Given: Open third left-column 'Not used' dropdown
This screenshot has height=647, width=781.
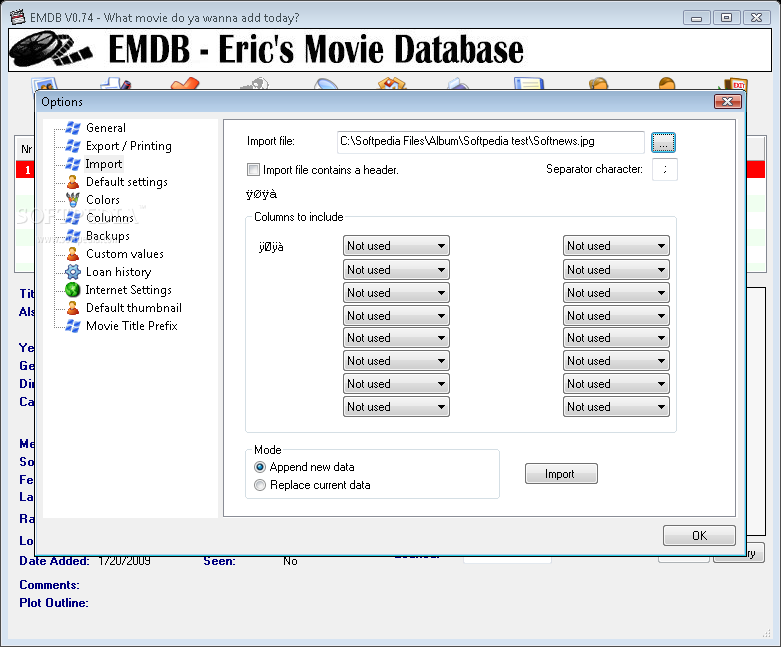Looking at the screenshot, I should pos(396,293).
